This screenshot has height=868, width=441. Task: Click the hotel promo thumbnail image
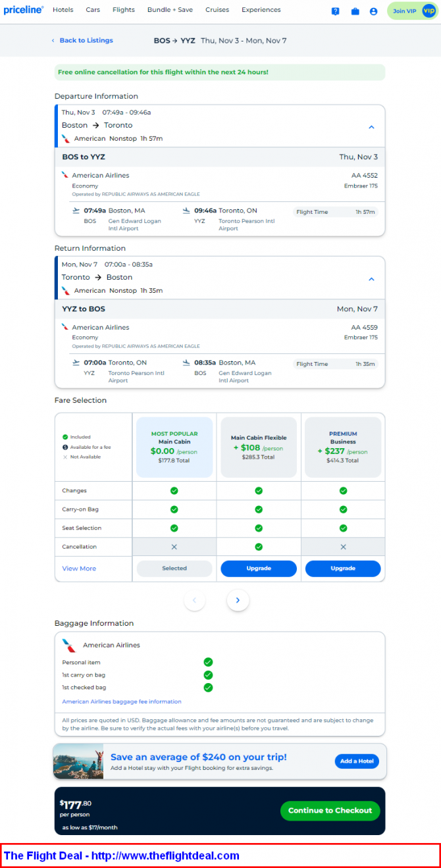pos(79,761)
